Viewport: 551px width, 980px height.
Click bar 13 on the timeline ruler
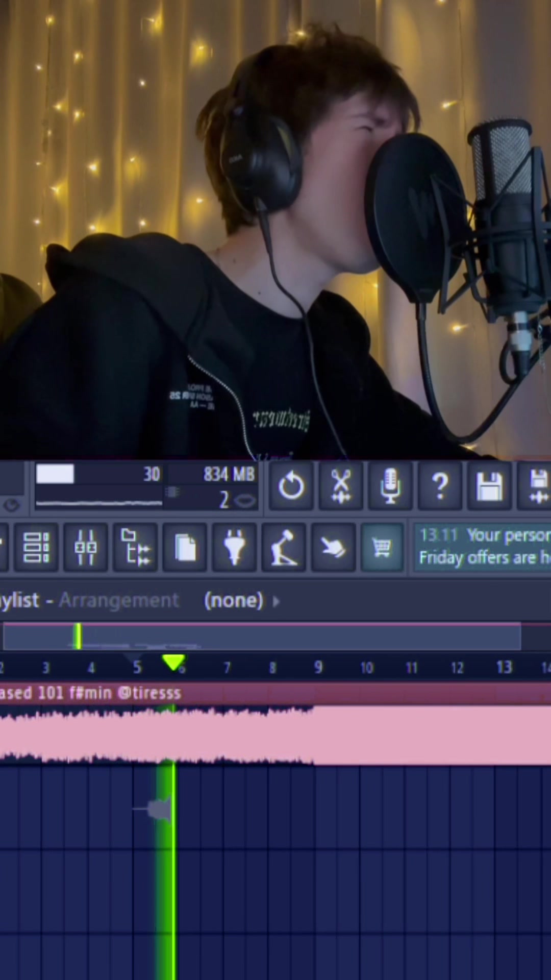point(504,667)
